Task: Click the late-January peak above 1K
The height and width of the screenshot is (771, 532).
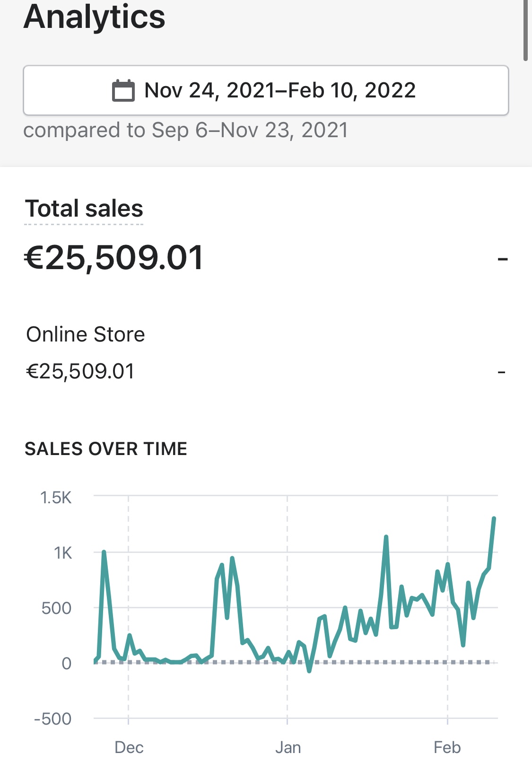Action: pyautogui.click(x=386, y=537)
